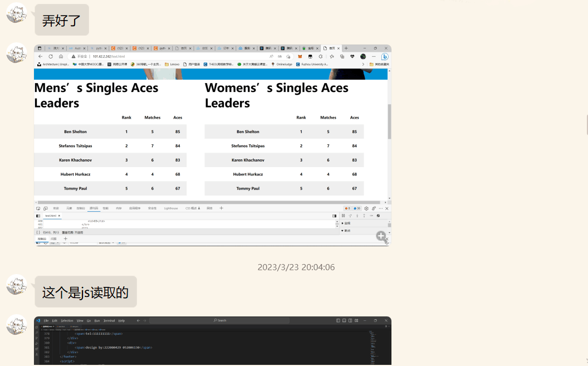
Task: Switch to the drawer 问题 tab
Action: tap(53, 238)
